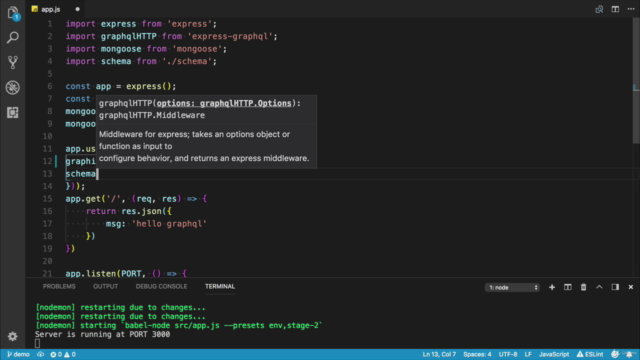Click on 'express-graphql' import string
The image size is (640, 360).
230,36
